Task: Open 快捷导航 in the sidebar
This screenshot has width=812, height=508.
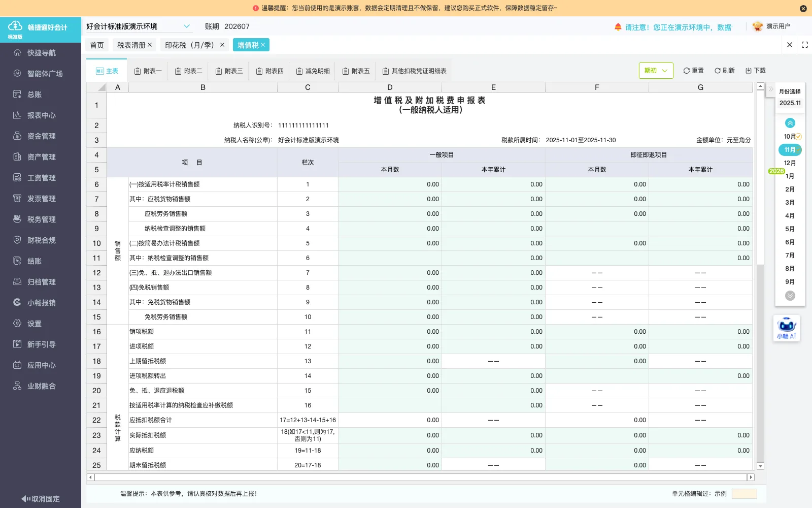Action: 41,53
